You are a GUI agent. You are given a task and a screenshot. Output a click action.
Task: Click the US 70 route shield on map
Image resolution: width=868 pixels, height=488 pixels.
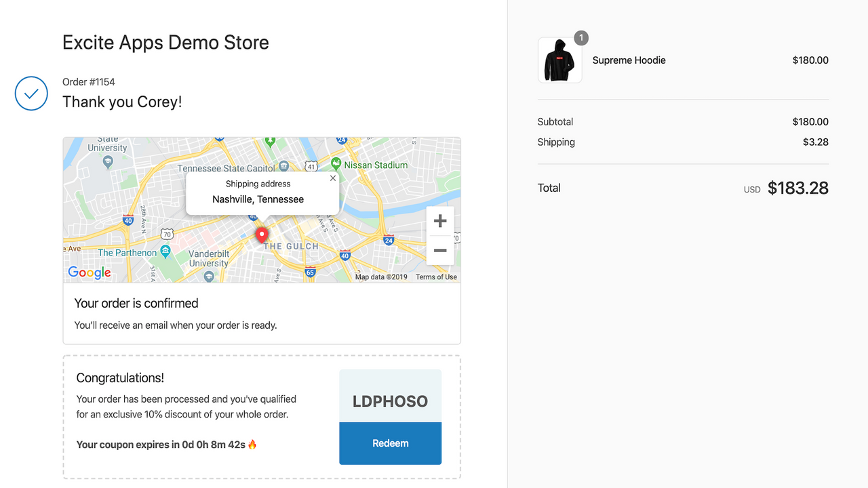tap(167, 235)
